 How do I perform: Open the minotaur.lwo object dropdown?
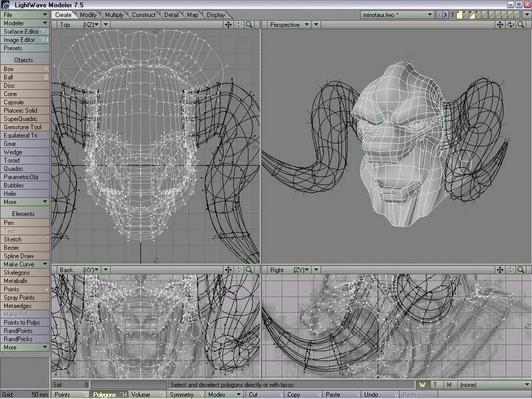click(x=397, y=15)
